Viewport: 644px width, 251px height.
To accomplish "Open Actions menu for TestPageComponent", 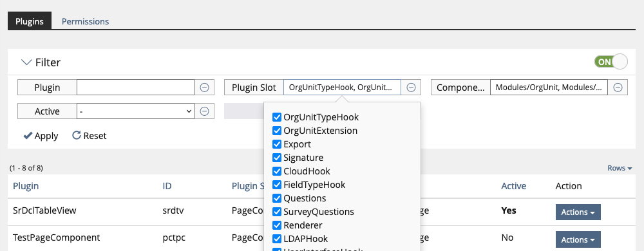I will tap(578, 239).
